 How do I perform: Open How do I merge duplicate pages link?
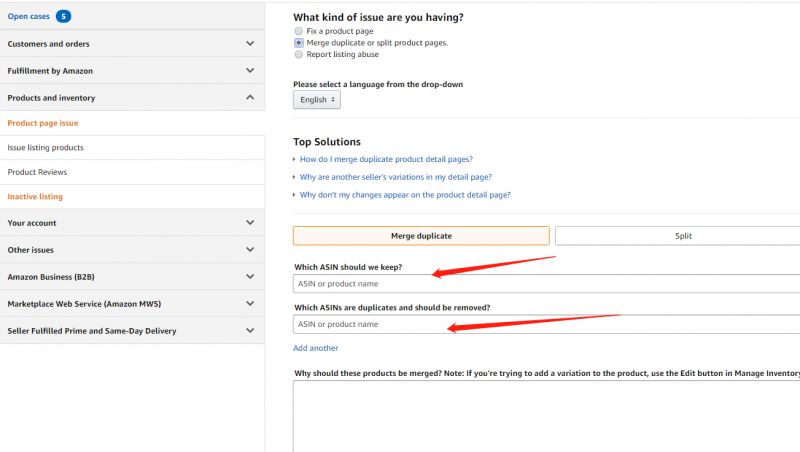[x=386, y=159]
